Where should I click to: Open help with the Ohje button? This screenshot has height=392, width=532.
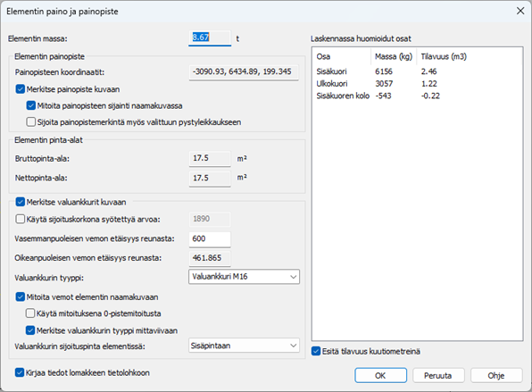[496, 375]
